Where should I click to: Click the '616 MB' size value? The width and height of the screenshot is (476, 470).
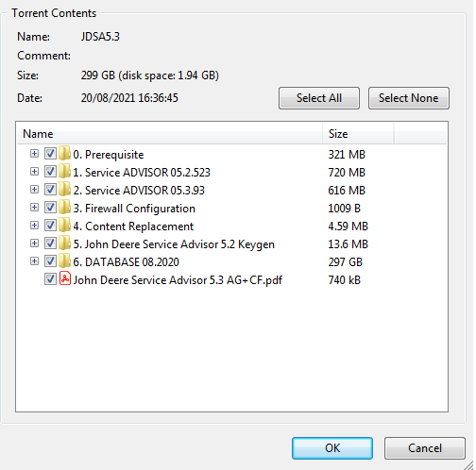click(347, 191)
